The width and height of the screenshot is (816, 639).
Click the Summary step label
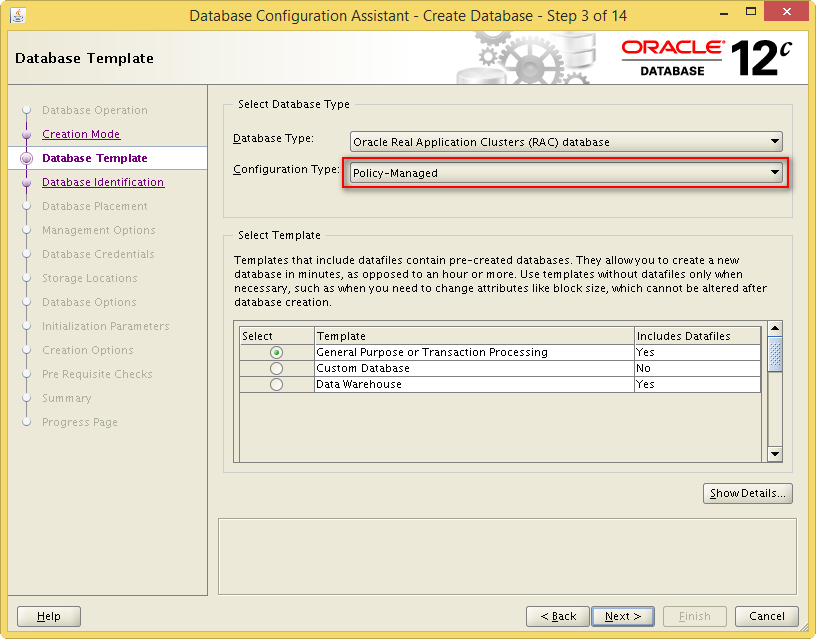(67, 398)
